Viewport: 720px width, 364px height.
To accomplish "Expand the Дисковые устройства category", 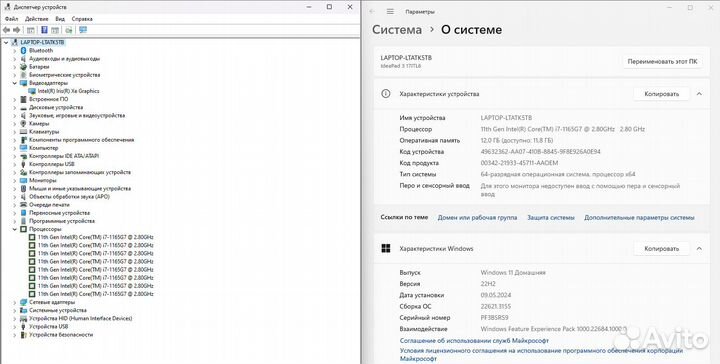I will (x=15, y=107).
